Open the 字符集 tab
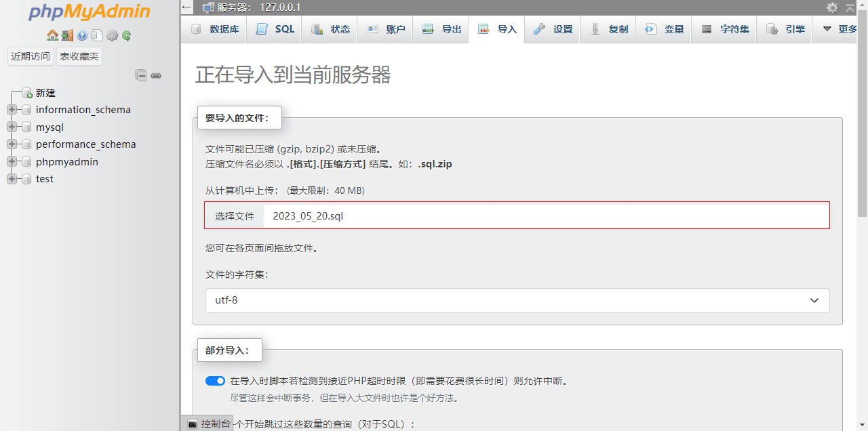Viewport: 868px width, 431px height. pyautogui.click(x=724, y=29)
